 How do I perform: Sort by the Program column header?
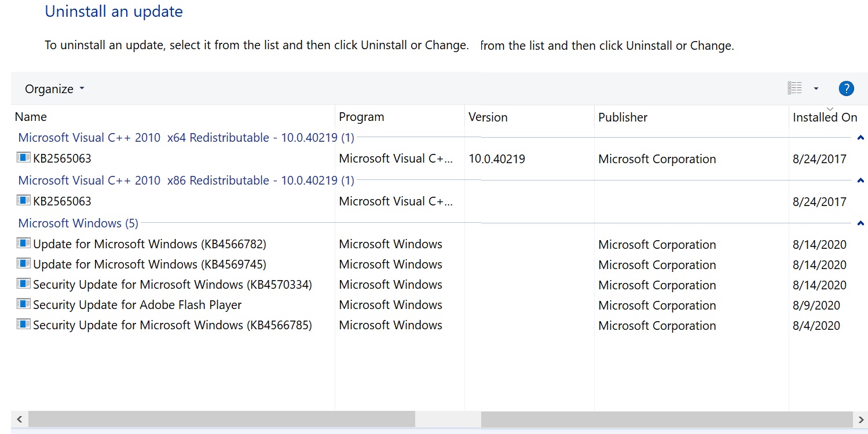[x=361, y=117]
